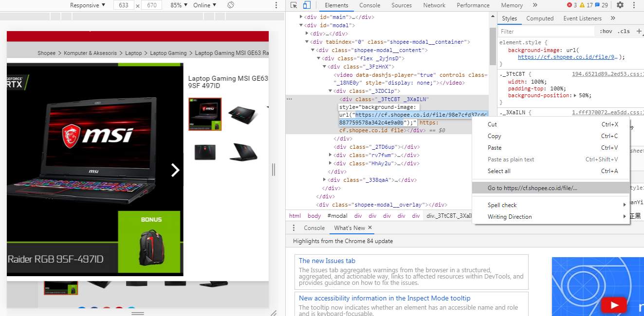The width and height of the screenshot is (644, 316).
Task: Open Spell check submenu
Action: coord(552,205)
